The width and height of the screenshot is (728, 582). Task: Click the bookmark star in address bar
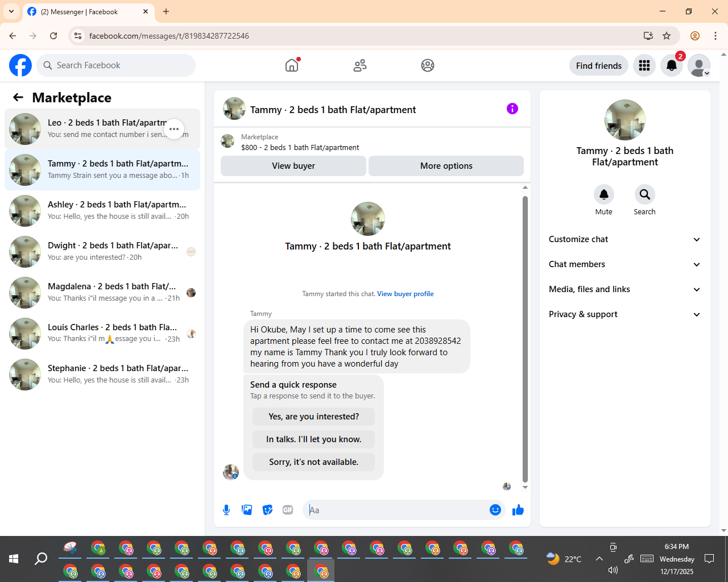click(x=667, y=36)
